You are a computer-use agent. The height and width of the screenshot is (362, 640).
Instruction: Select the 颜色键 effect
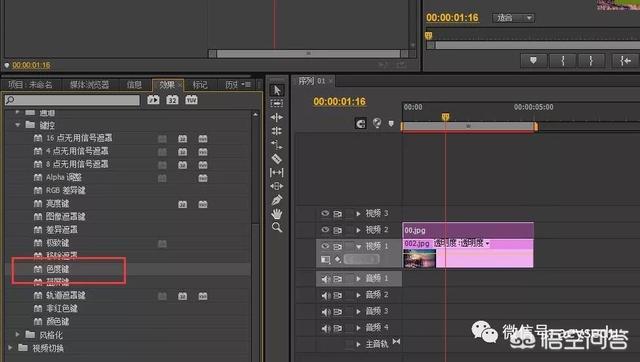(57, 321)
